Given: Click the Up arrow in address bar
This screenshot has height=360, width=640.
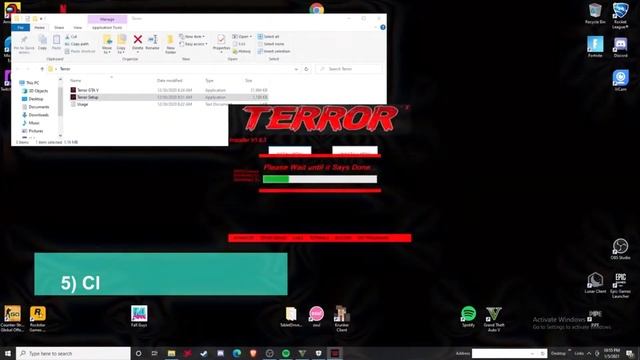Looking at the screenshot, I should (x=42, y=69).
